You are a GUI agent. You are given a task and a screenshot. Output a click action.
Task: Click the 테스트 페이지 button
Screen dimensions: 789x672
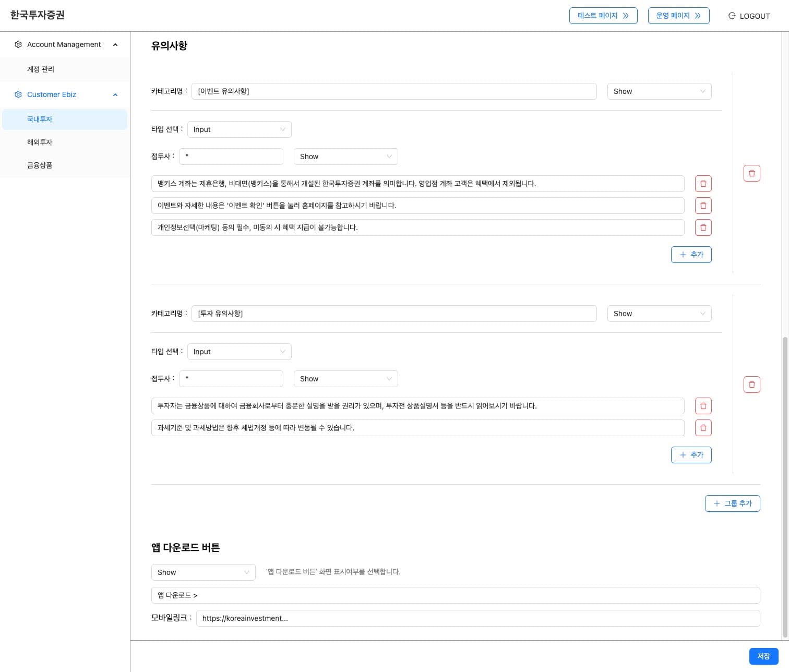[x=603, y=16]
